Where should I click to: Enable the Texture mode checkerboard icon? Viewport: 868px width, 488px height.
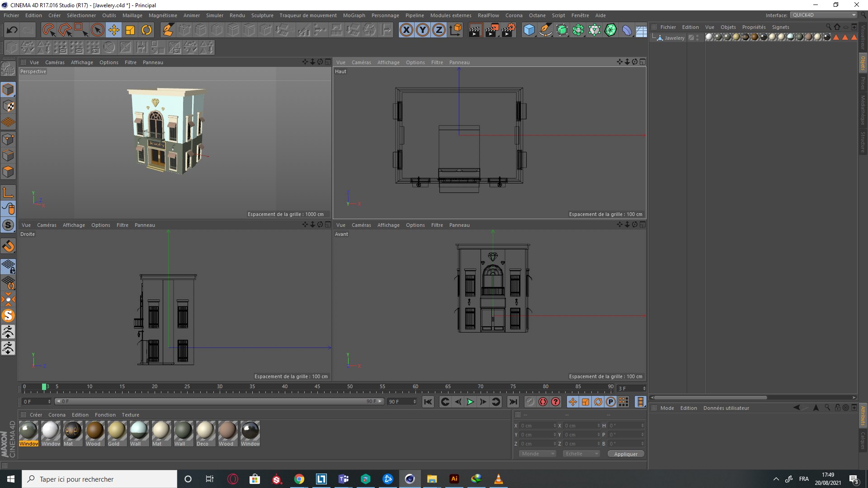[x=8, y=106]
